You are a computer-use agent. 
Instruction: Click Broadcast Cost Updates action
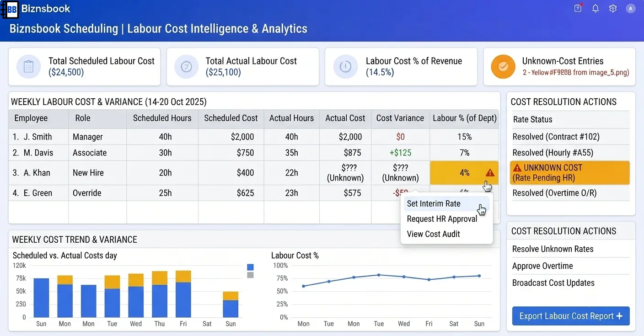[x=553, y=283]
